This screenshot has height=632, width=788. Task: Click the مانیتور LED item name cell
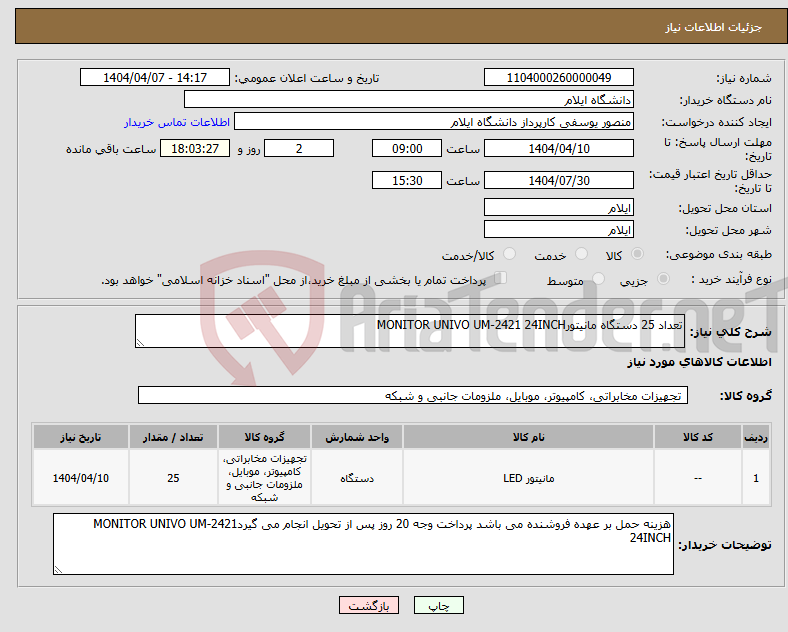pos(528,478)
